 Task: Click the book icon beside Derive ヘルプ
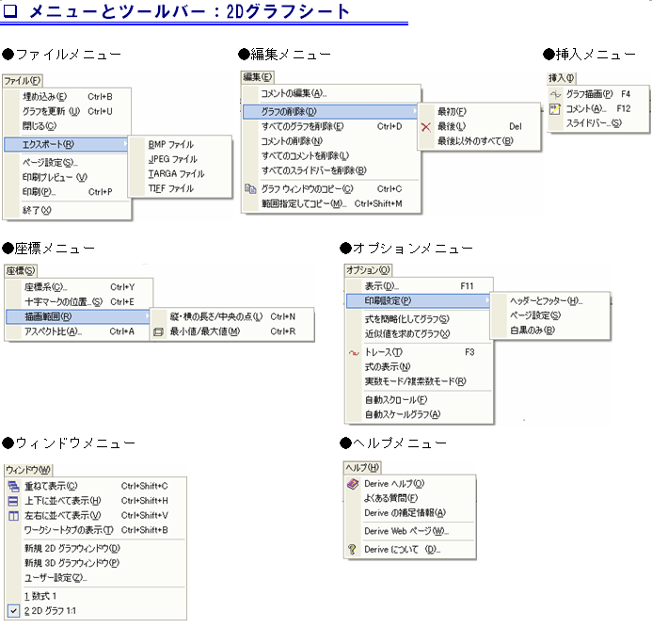point(353,484)
